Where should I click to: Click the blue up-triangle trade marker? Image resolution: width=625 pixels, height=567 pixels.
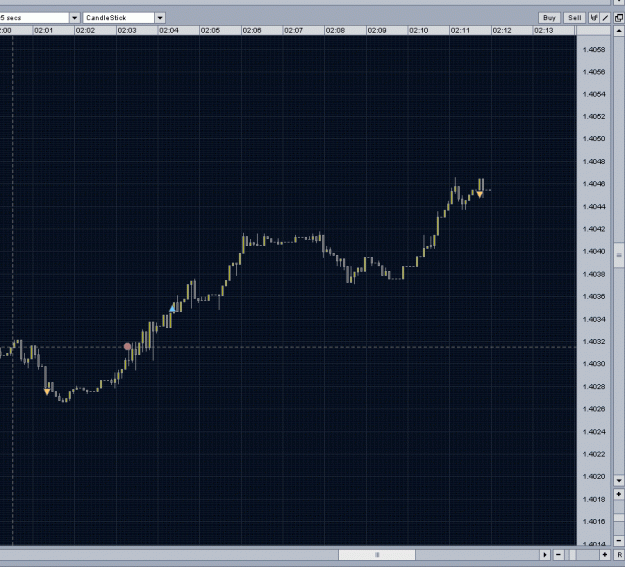[172, 308]
